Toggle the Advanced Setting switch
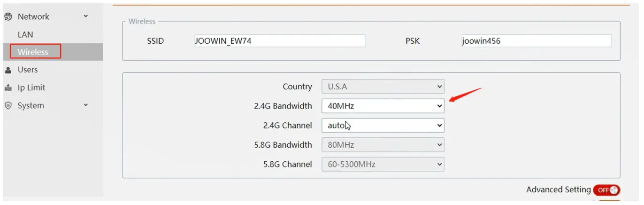 coord(606,190)
